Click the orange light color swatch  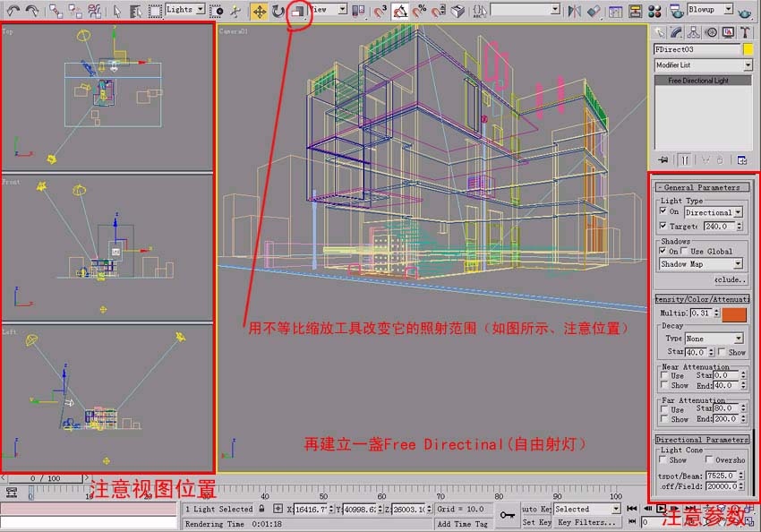click(x=734, y=313)
